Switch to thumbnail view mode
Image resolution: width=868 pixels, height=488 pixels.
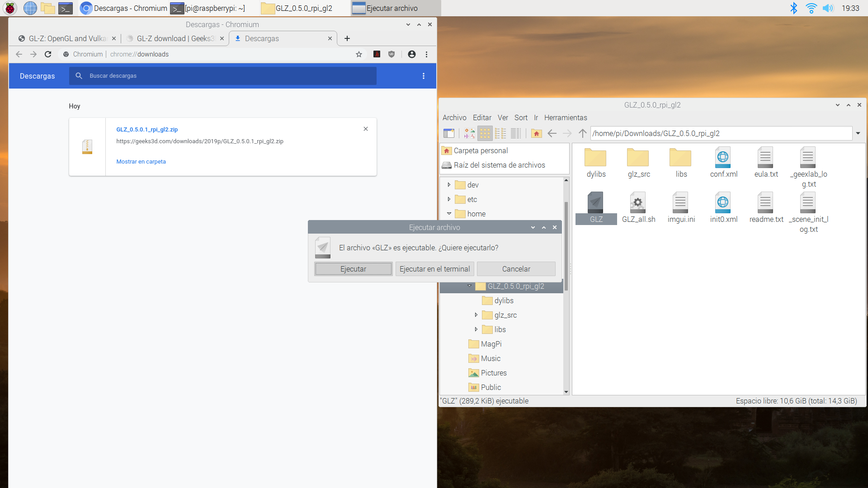click(469, 133)
